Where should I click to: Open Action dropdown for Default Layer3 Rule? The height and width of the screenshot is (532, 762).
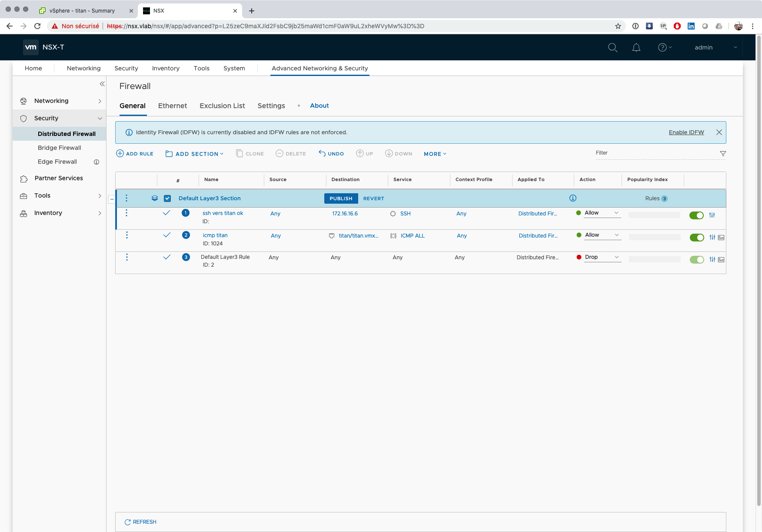602,257
